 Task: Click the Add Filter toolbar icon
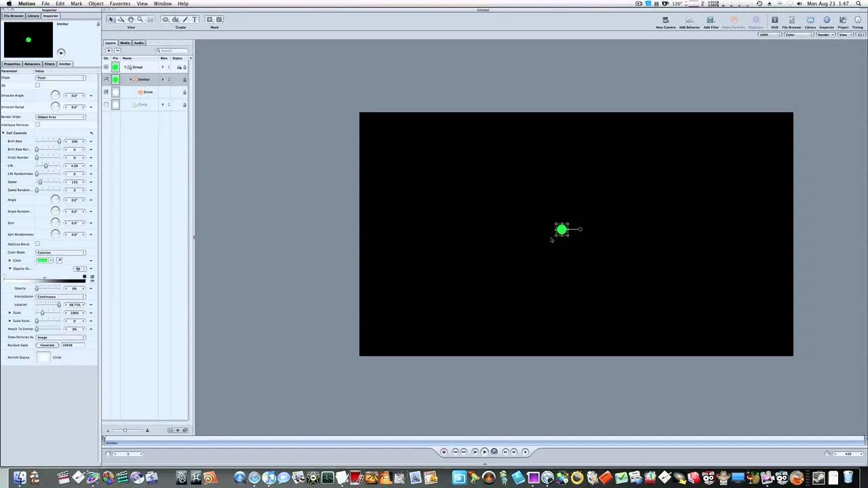point(711,22)
